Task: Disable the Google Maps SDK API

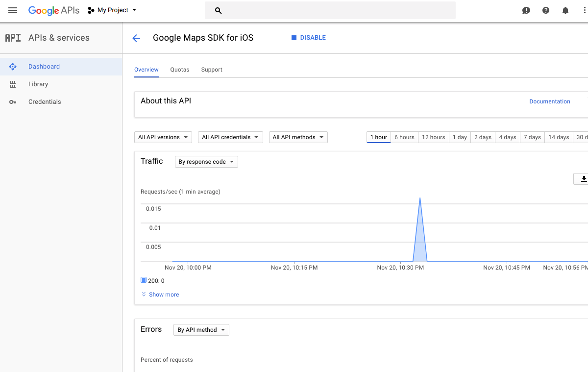Action: point(309,38)
